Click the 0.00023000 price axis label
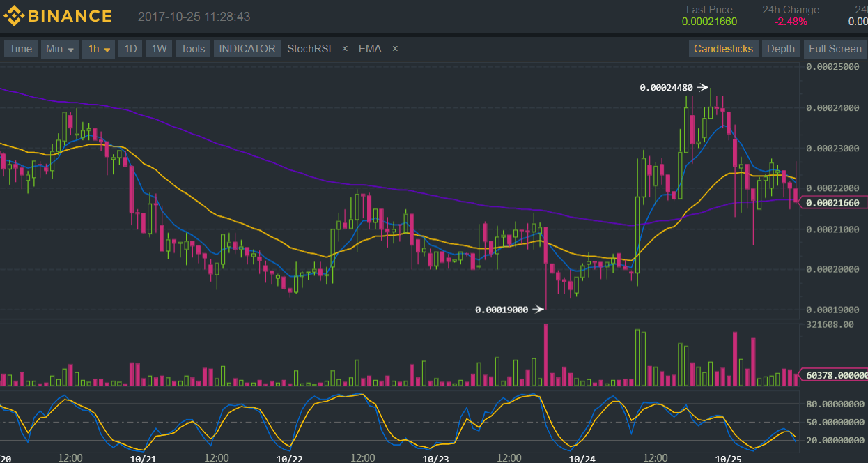The image size is (868, 463). point(832,149)
